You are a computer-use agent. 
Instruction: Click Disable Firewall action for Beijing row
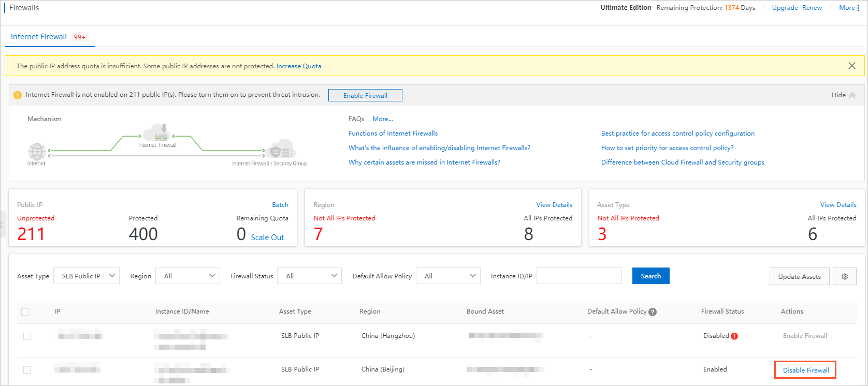coord(806,370)
